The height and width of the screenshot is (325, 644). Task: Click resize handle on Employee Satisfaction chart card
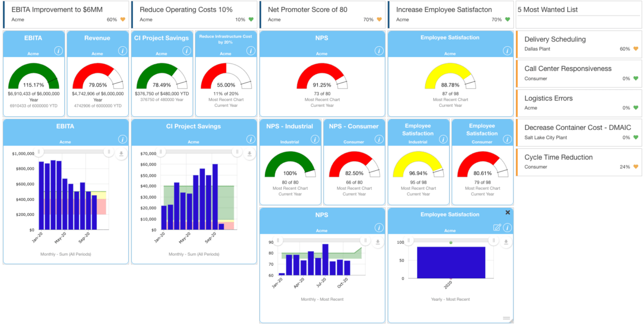pos(506,319)
